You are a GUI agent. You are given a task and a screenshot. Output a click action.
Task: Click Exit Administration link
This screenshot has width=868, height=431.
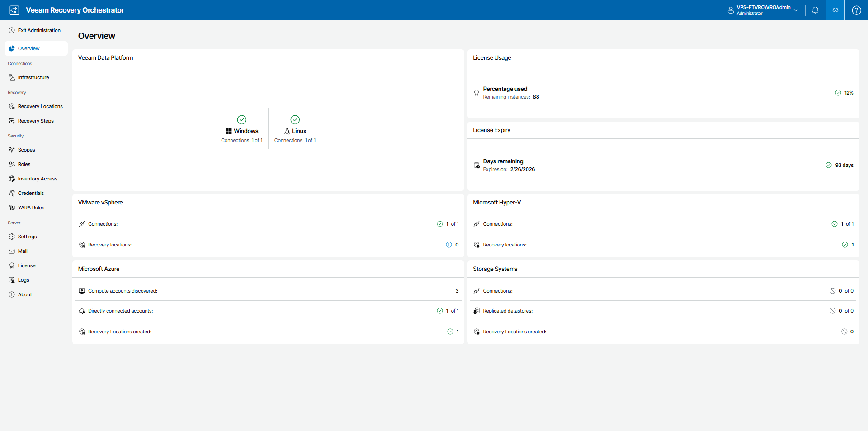(39, 30)
